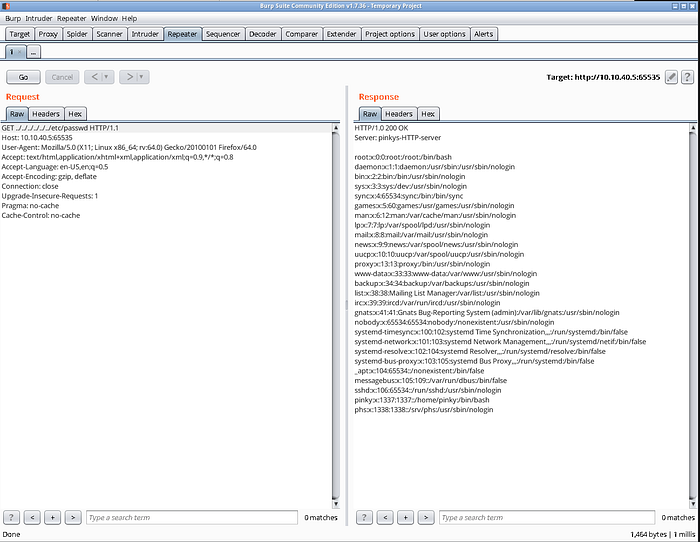Click the response search help icon
The height and width of the screenshot is (542, 700).
tap(366, 517)
